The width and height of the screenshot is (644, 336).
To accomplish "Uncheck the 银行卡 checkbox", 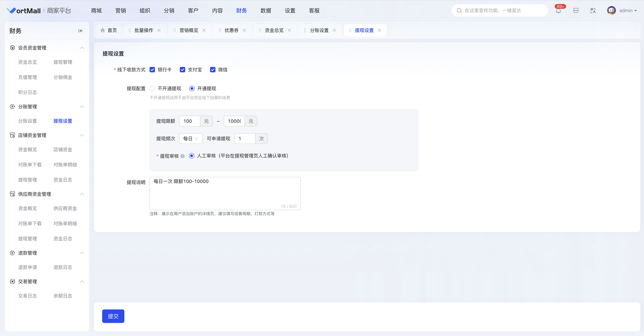I will click(x=152, y=70).
